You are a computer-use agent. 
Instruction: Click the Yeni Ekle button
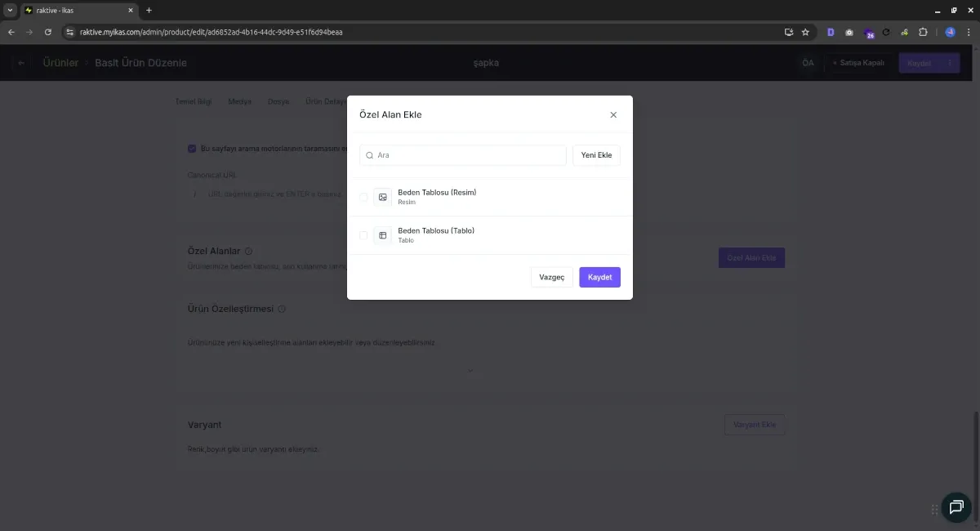[x=596, y=155]
